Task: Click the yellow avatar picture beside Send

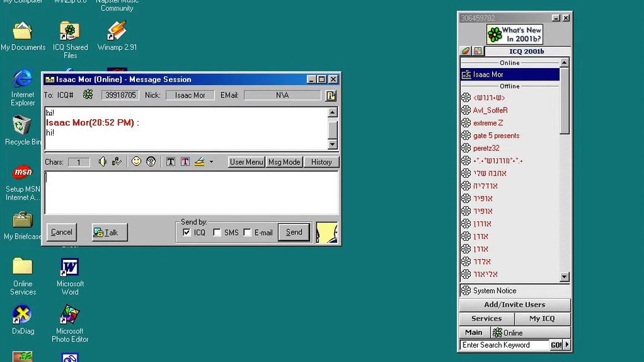Action: click(x=327, y=232)
